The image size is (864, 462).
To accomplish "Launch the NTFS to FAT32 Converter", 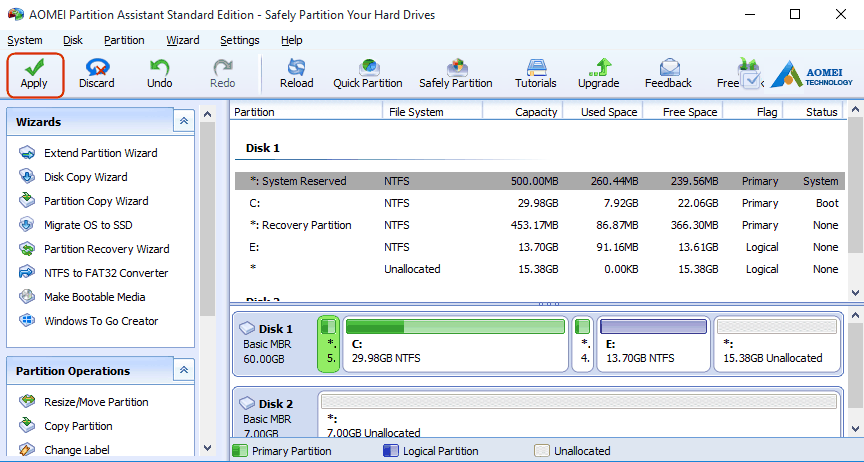I will 94,273.
